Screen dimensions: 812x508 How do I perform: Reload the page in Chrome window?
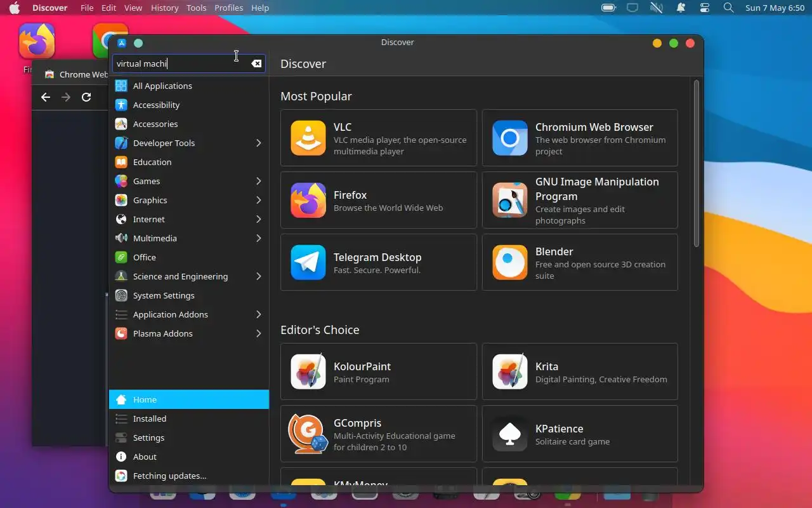click(x=86, y=97)
